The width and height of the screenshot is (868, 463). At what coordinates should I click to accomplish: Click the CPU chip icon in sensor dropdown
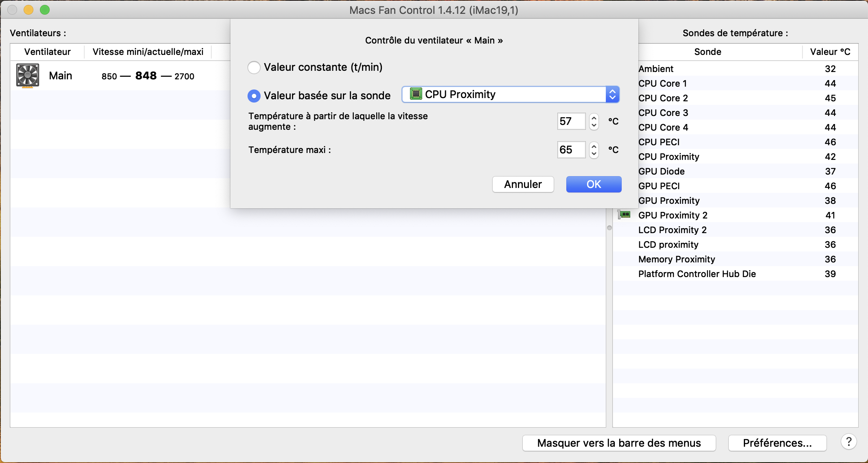pos(416,94)
